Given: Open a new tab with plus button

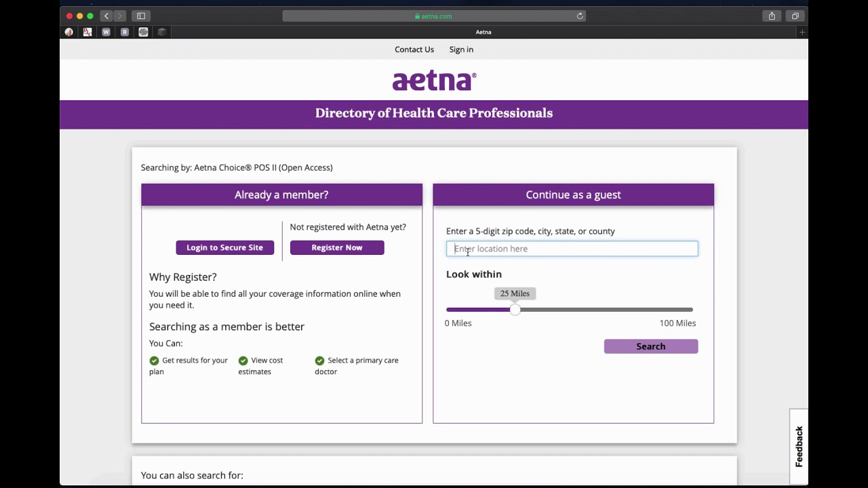Looking at the screenshot, I should coord(802,32).
